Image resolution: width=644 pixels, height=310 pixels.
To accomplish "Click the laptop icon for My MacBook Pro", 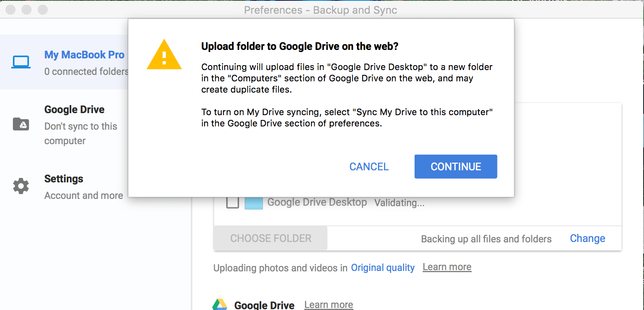I will (x=21, y=62).
